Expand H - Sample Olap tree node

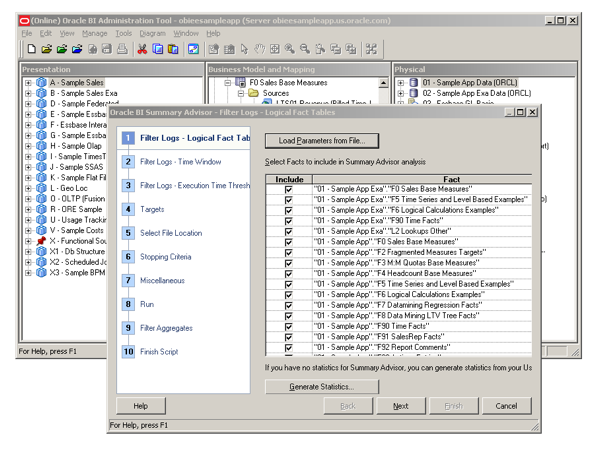pos(28,146)
